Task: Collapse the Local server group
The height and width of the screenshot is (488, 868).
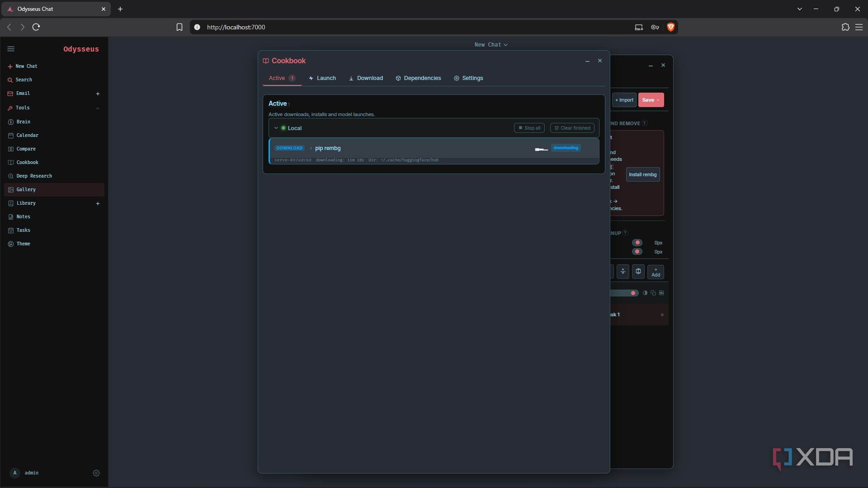Action: [276, 128]
